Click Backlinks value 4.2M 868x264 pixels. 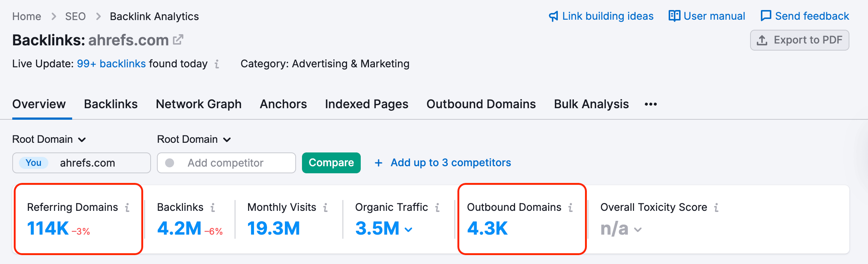pyautogui.click(x=179, y=228)
